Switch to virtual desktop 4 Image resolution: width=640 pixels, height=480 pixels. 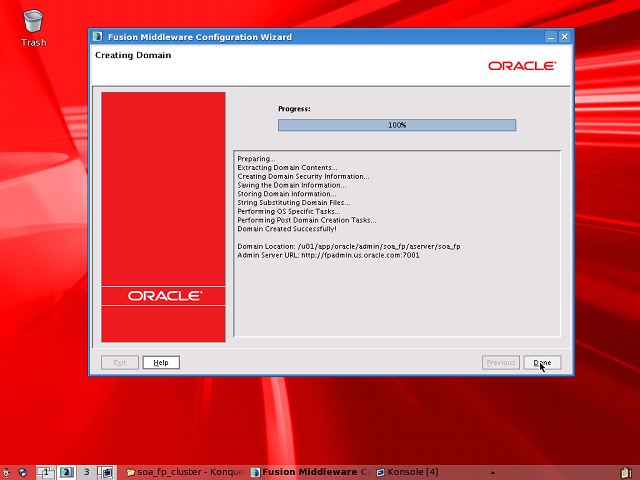(107, 472)
